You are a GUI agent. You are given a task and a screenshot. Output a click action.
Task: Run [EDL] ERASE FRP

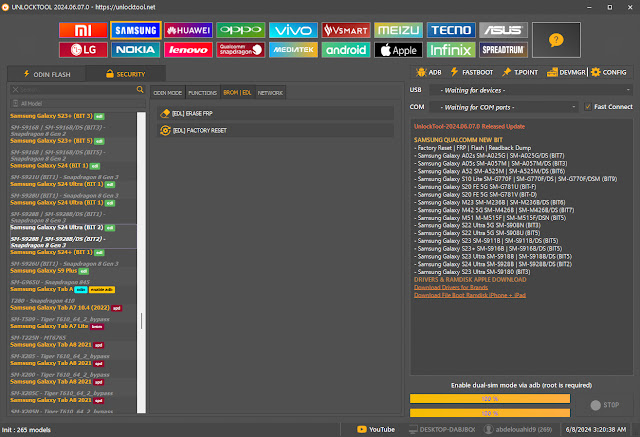click(x=276, y=113)
